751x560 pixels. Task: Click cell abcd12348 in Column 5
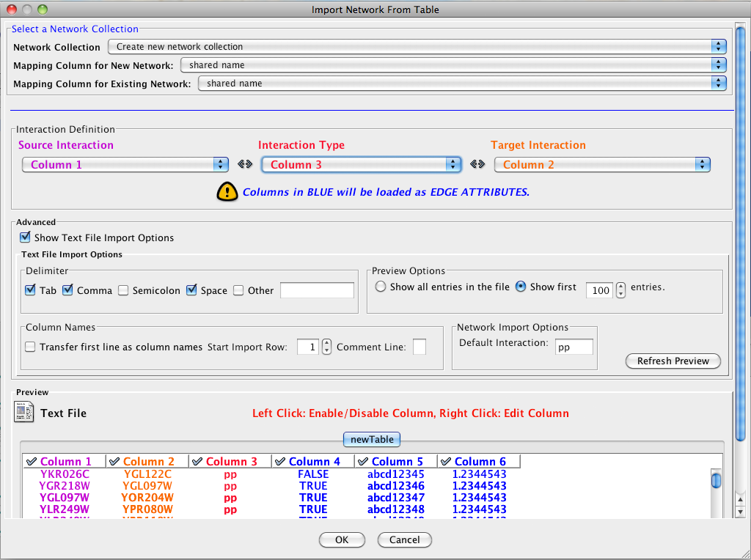click(x=396, y=509)
